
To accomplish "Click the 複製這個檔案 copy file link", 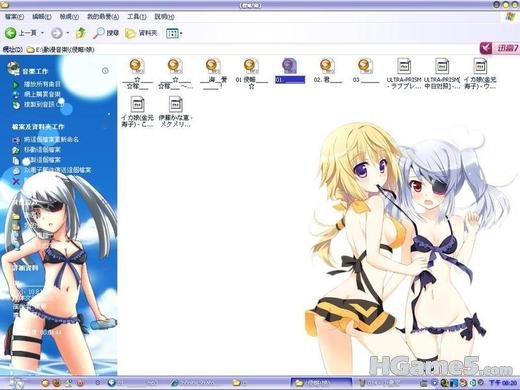I will click(42, 160).
